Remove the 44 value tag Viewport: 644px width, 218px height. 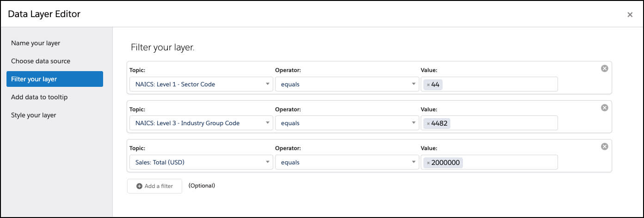[428, 85]
